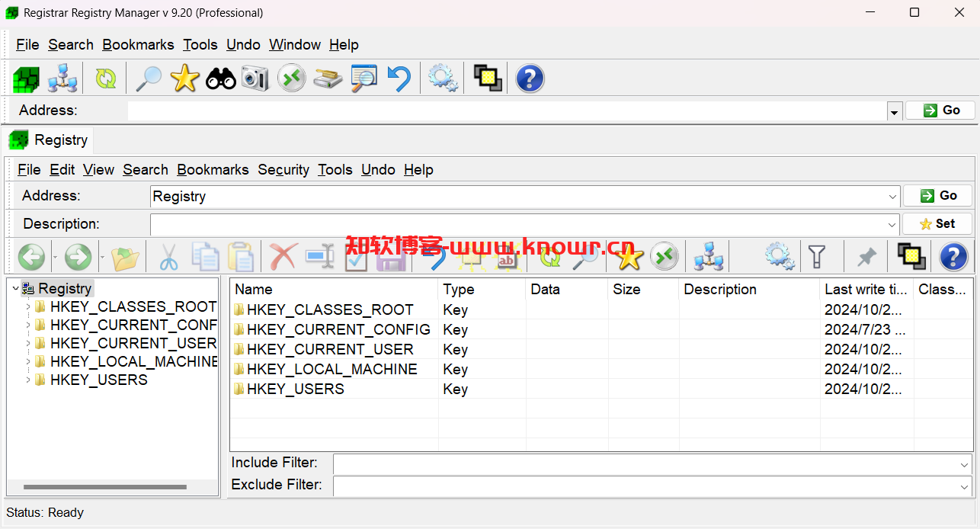The image size is (980, 529).
Task: Click the rename text field icon
Action: pos(320,257)
